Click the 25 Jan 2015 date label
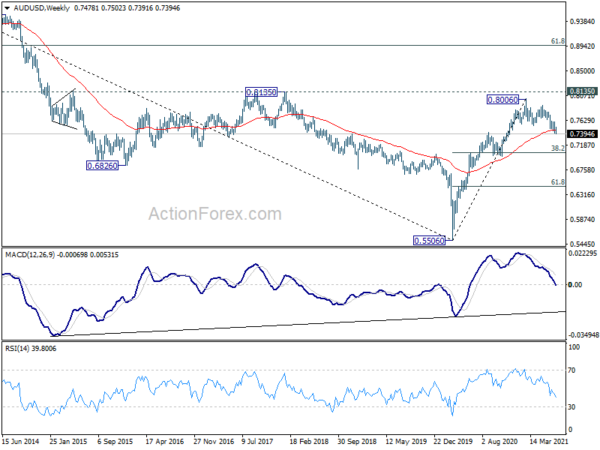Screen dimensions: 600x450 (69, 442)
